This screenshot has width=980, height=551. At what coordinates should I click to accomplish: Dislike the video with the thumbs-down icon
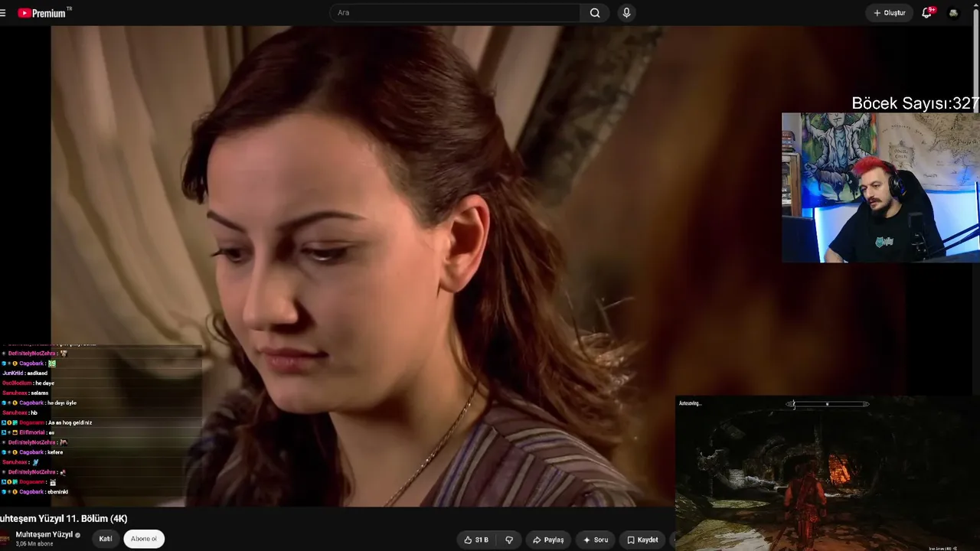point(509,540)
